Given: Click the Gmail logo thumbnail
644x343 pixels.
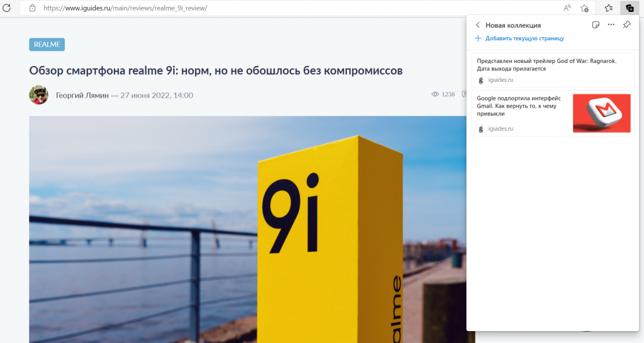Looking at the screenshot, I should coord(601,113).
